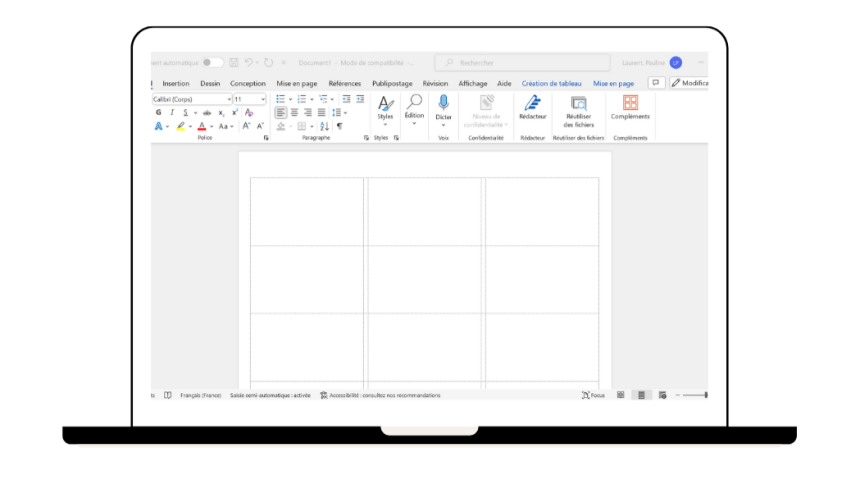Toggle underline formatting
Screen dimensions: 860x489
point(185,112)
